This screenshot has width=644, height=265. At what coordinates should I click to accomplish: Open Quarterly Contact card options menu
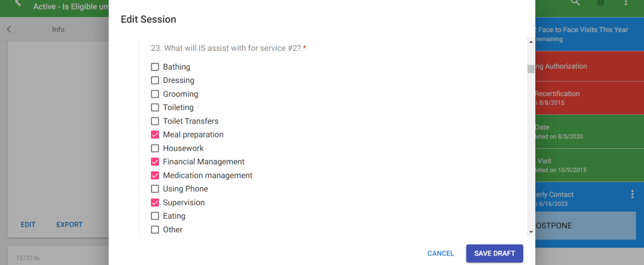[632, 195]
